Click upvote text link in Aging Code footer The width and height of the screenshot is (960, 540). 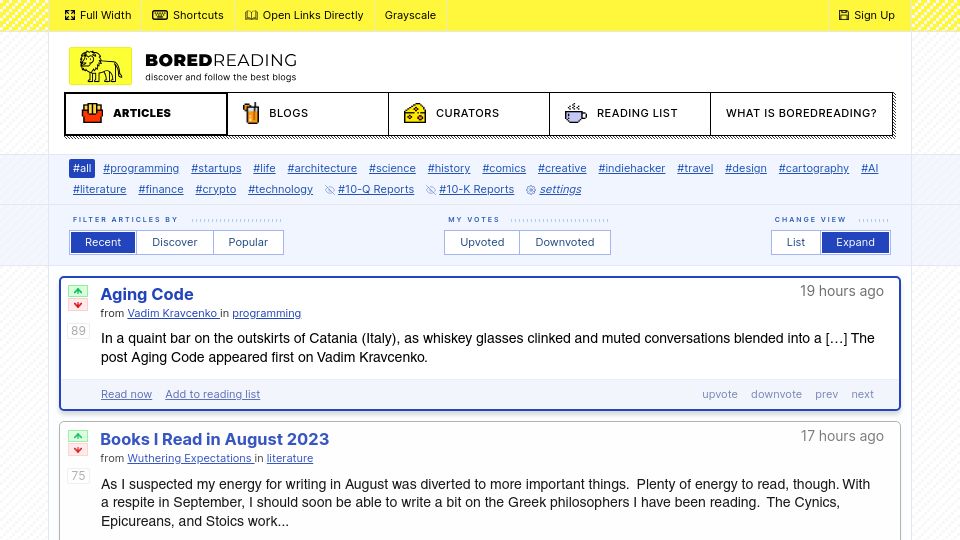(720, 394)
